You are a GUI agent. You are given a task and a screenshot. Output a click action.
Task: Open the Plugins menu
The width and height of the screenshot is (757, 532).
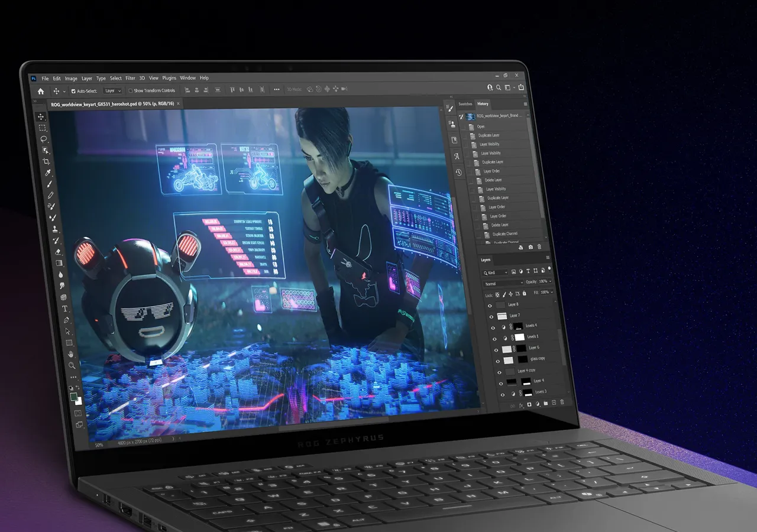169,78
